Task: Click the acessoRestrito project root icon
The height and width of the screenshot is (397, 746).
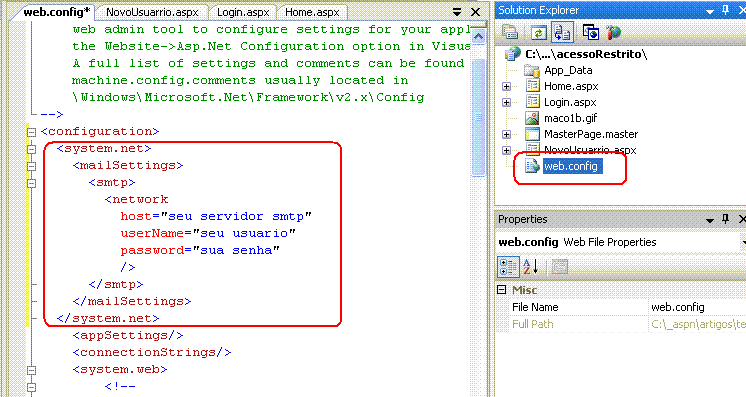Action: coord(512,54)
